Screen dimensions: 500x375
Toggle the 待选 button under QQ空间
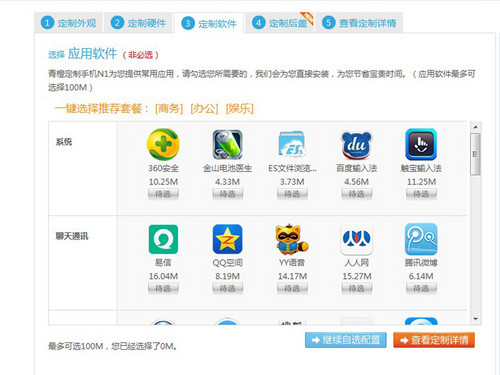pyautogui.click(x=227, y=288)
